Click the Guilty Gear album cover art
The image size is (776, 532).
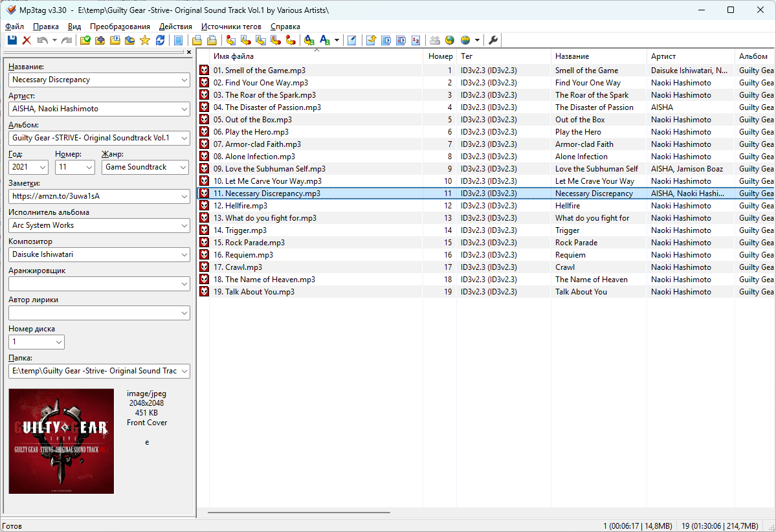pos(61,441)
